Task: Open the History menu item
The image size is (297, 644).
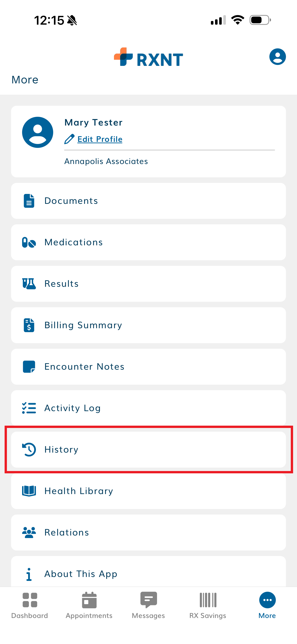Action: point(148,450)
